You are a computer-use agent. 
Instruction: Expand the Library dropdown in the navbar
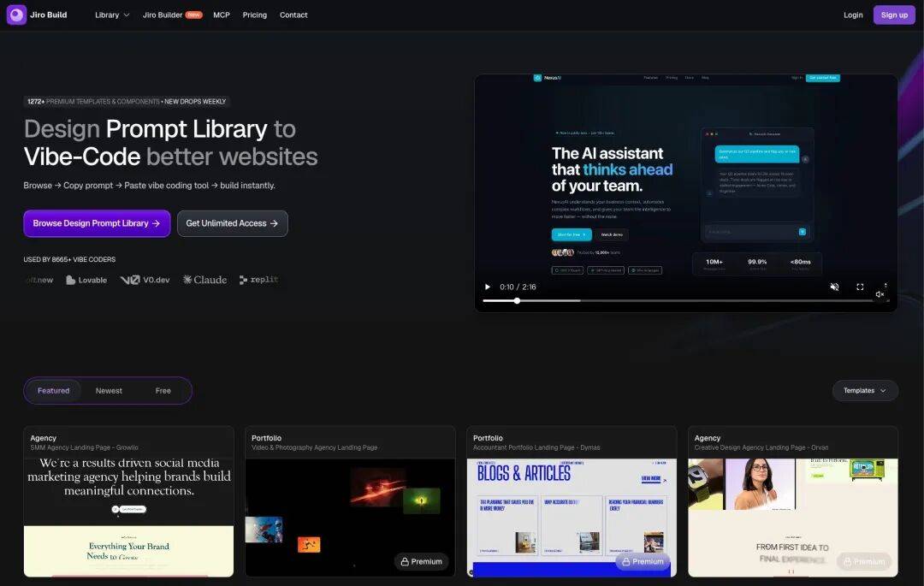[112, 15]
